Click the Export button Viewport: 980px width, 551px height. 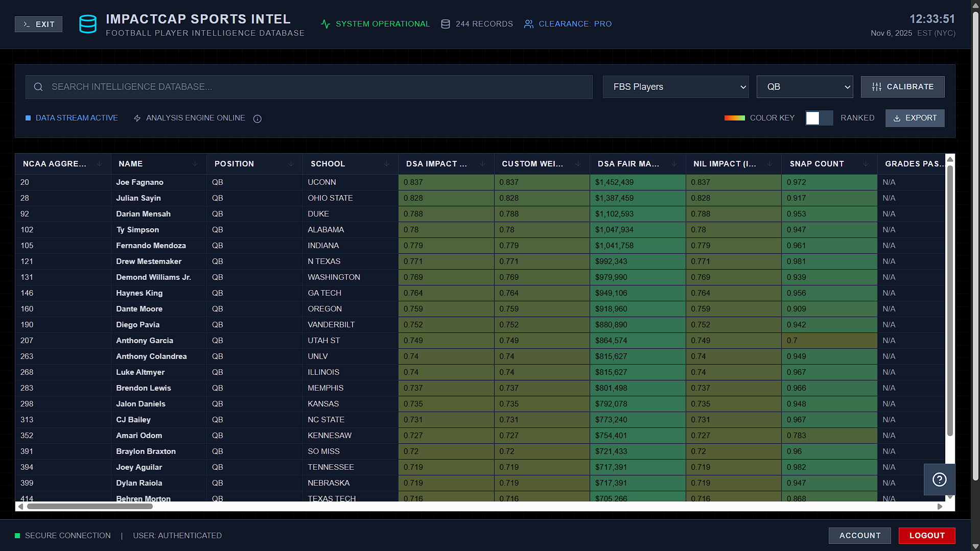pos(915,118)
